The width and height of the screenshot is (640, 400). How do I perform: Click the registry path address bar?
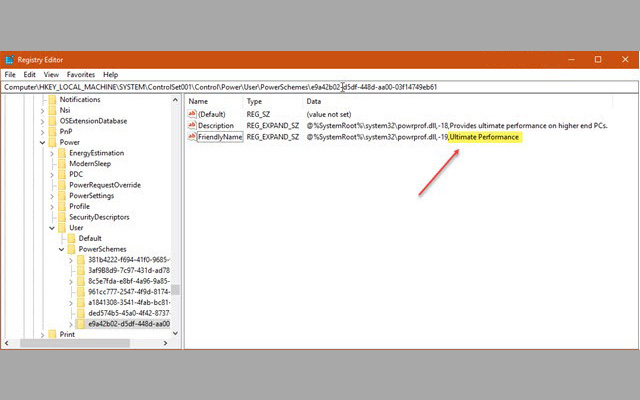tap(320, 87)
